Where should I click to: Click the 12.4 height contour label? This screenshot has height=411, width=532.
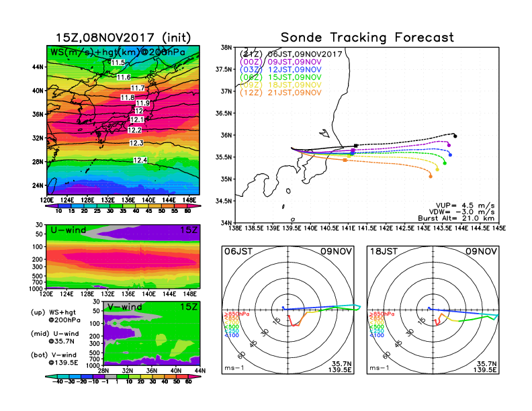click(140, 160)
